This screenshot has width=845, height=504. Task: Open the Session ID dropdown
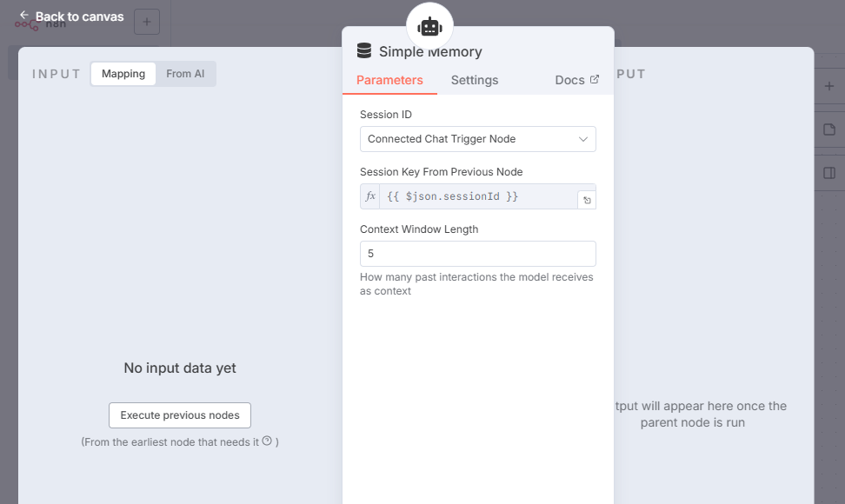[469, 139]
